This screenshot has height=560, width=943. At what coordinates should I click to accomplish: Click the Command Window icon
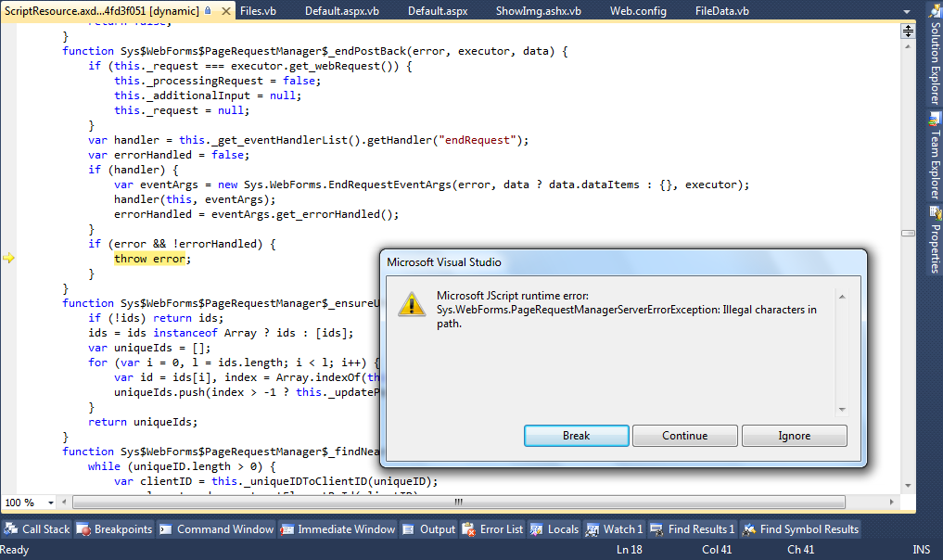tap(166, 529)
